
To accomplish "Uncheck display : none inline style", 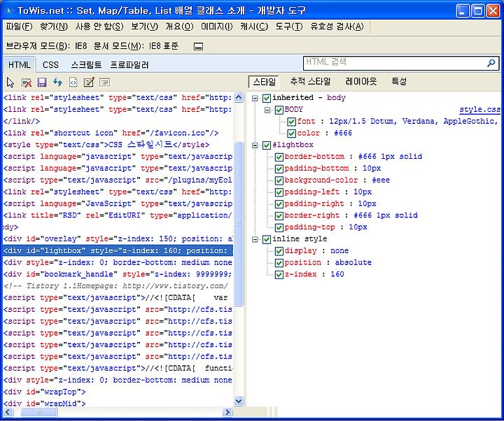I will [x=279, y=251].
